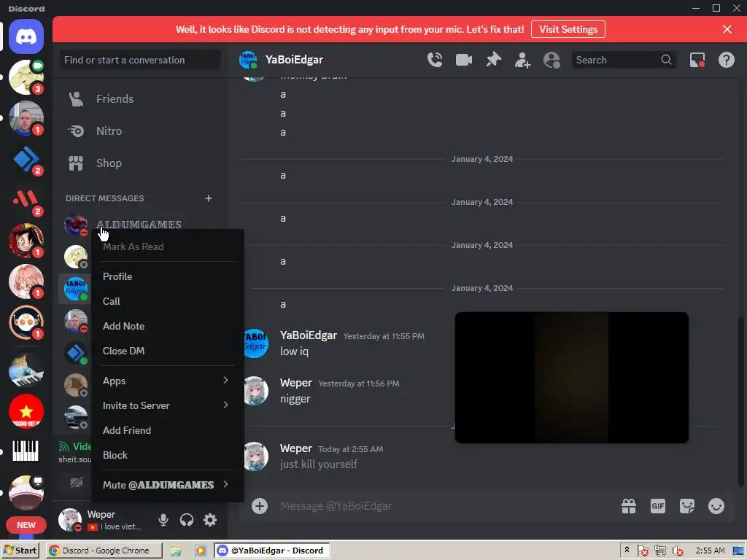Switch to Discord - Google Chrome taskbar item
Image resolution: width=747 pixels, height=560 pixels.
pos(104,551)
